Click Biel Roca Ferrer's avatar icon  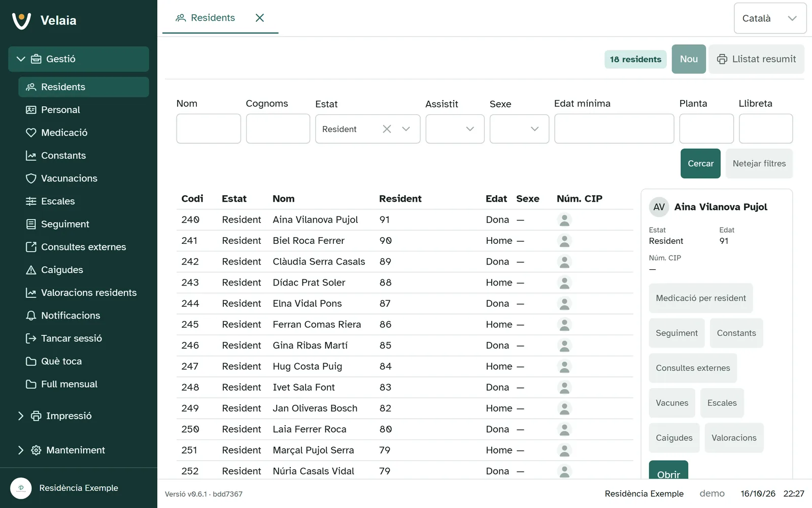pyautogui.click(x=564, y=241)
